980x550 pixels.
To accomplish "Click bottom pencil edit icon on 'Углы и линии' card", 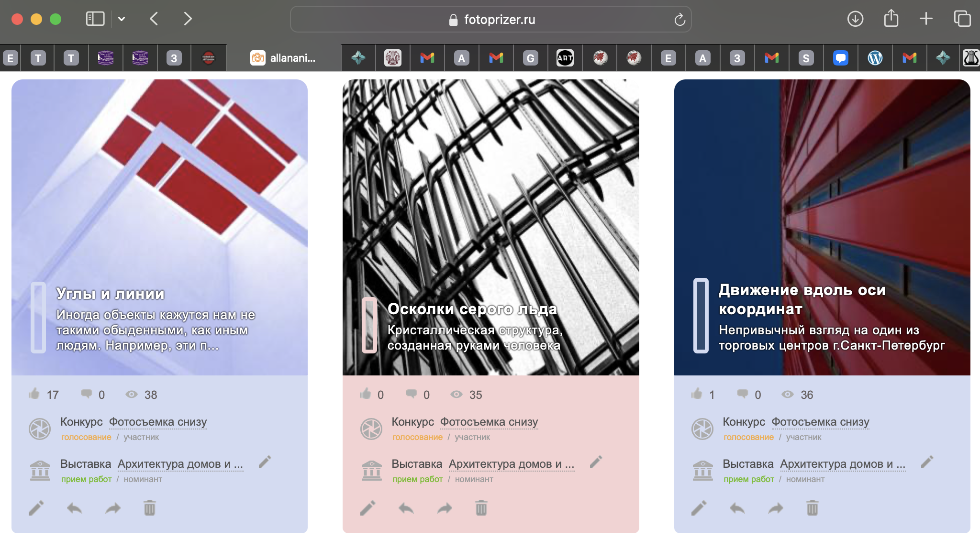I will coord(36,508).
